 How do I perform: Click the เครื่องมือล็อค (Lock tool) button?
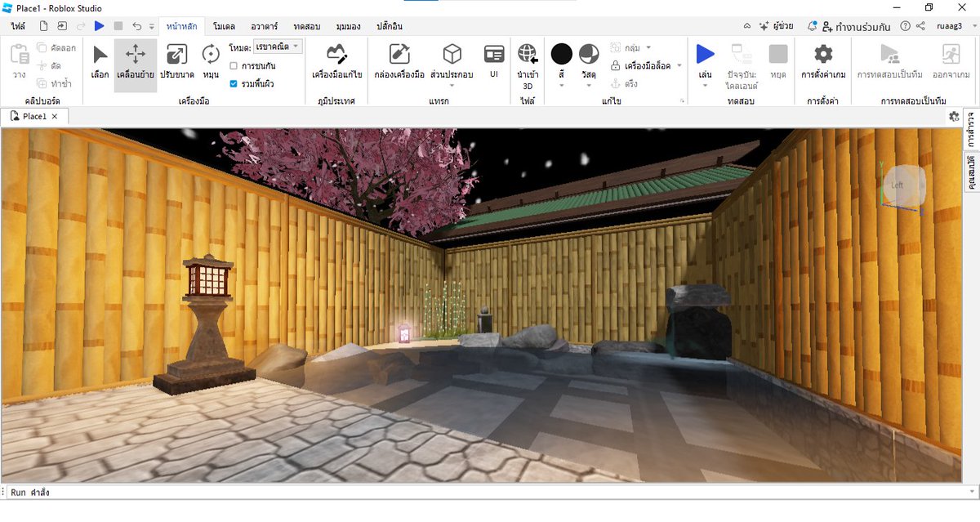pyautogui.click(x=641, y=65)
